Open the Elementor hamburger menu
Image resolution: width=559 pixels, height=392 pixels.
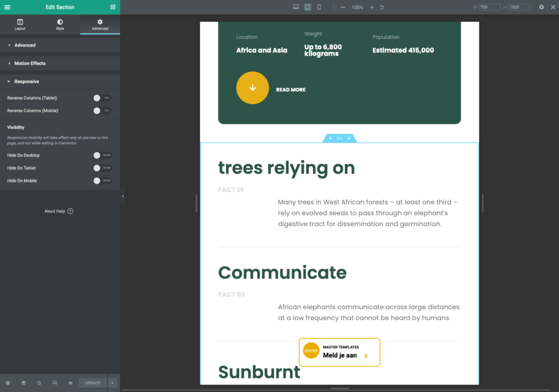click(7, 7)
